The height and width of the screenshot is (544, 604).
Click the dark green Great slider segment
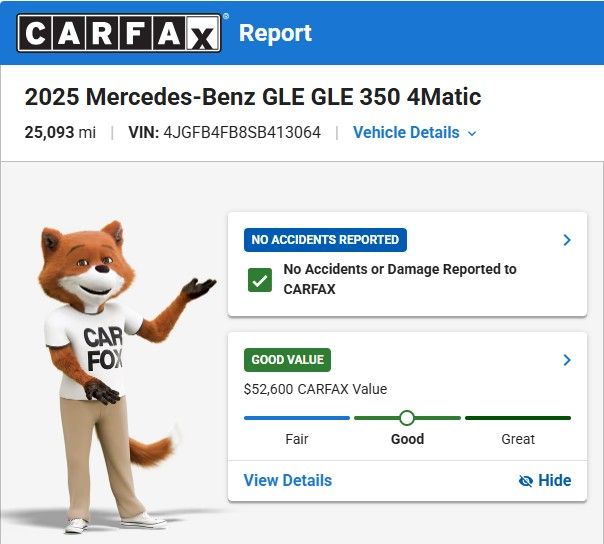tap(518, 418)
